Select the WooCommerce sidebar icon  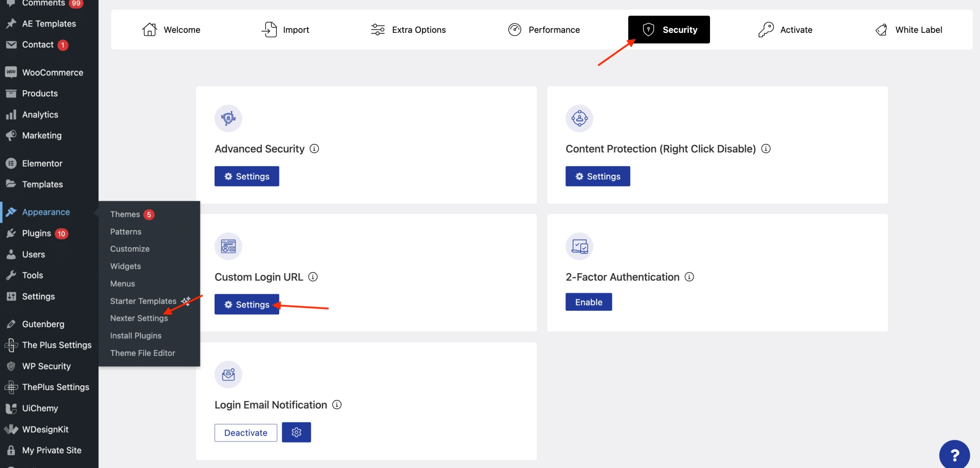click(x=11, y=72)
